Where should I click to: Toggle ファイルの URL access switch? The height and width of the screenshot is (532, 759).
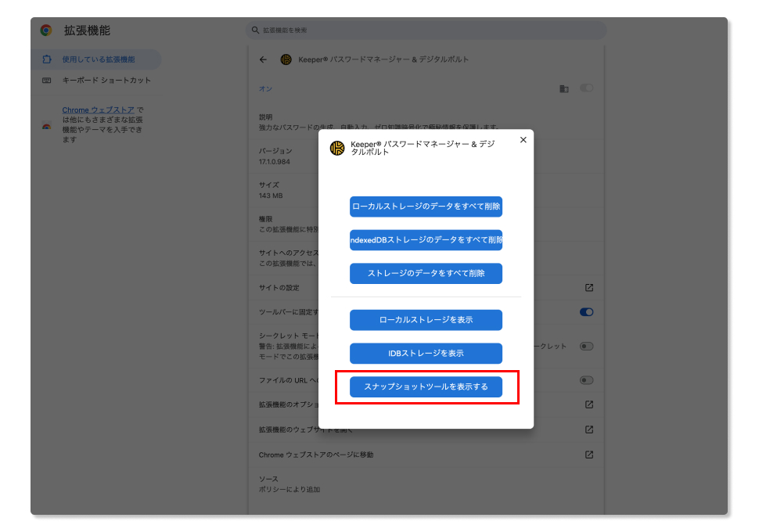click(586, 380)
